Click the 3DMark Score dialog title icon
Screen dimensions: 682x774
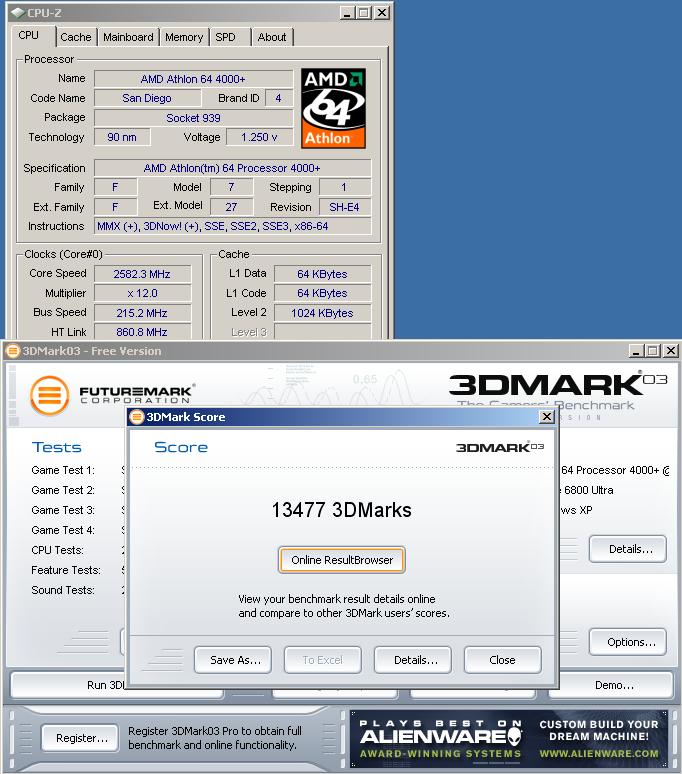click(x=136, y=417)
